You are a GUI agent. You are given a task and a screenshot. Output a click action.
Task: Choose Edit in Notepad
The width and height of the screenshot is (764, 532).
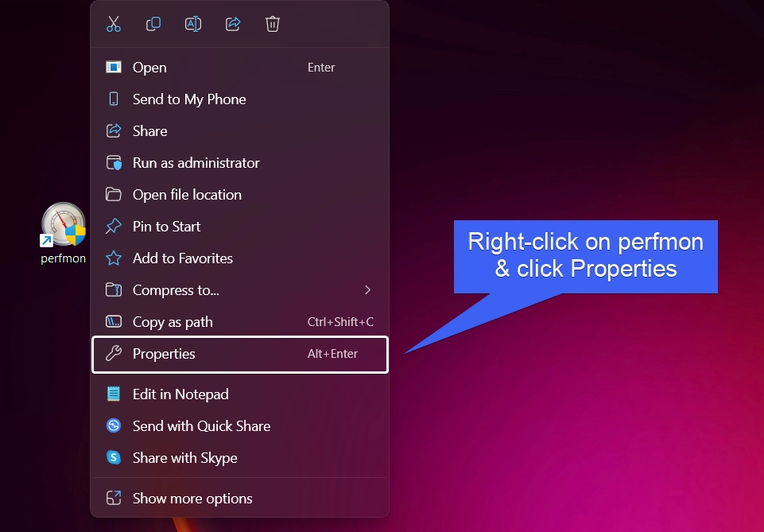(240, 394)
